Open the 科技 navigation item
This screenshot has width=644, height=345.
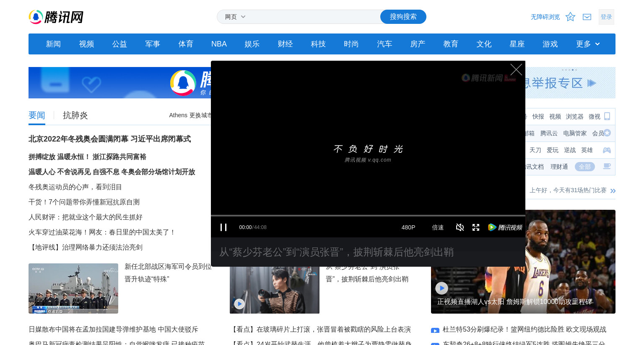[318, 44]
